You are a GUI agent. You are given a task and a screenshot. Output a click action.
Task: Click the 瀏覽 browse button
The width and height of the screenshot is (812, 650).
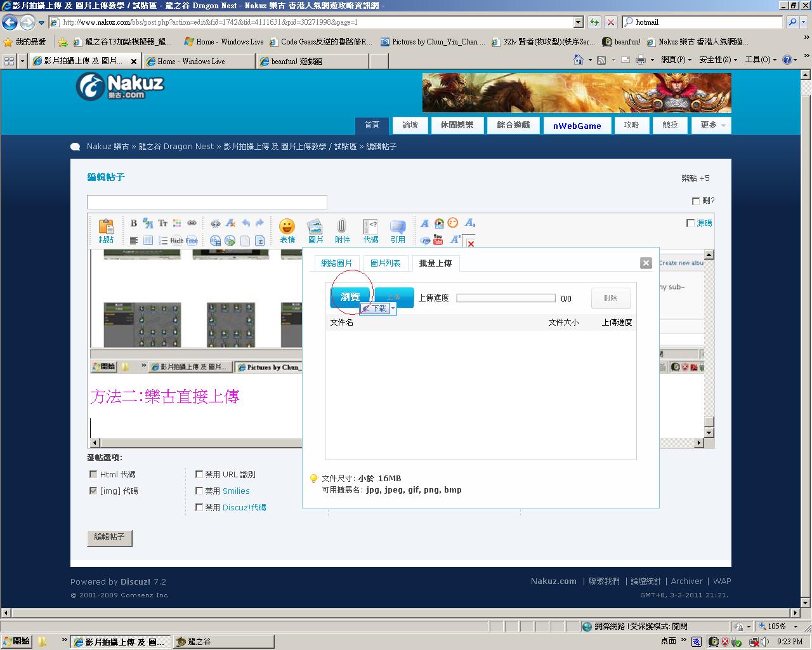pos(350,297)
